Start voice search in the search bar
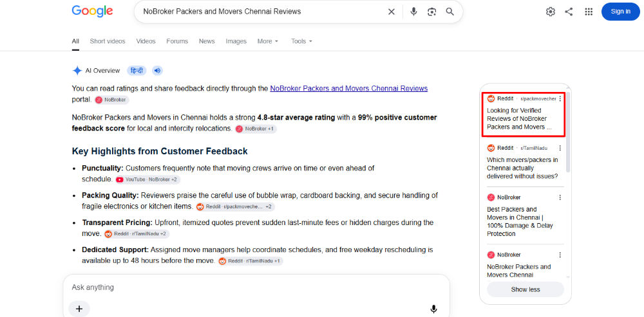 coord(413,12)
